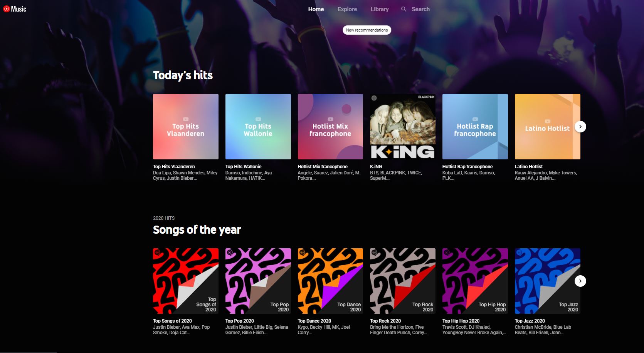Select the Home tab
Image resolution: width=644 pixels, height=353 pixels.
point(316,9)
